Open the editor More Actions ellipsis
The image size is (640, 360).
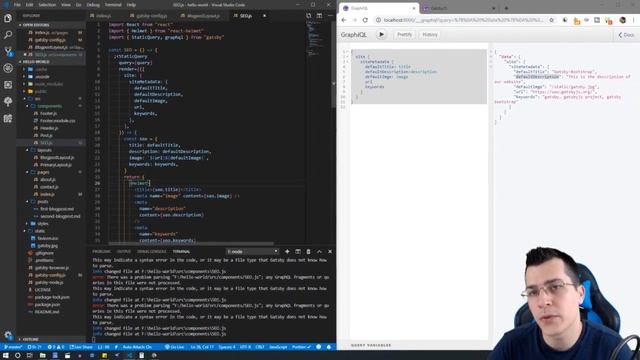(x=330, y=16)
